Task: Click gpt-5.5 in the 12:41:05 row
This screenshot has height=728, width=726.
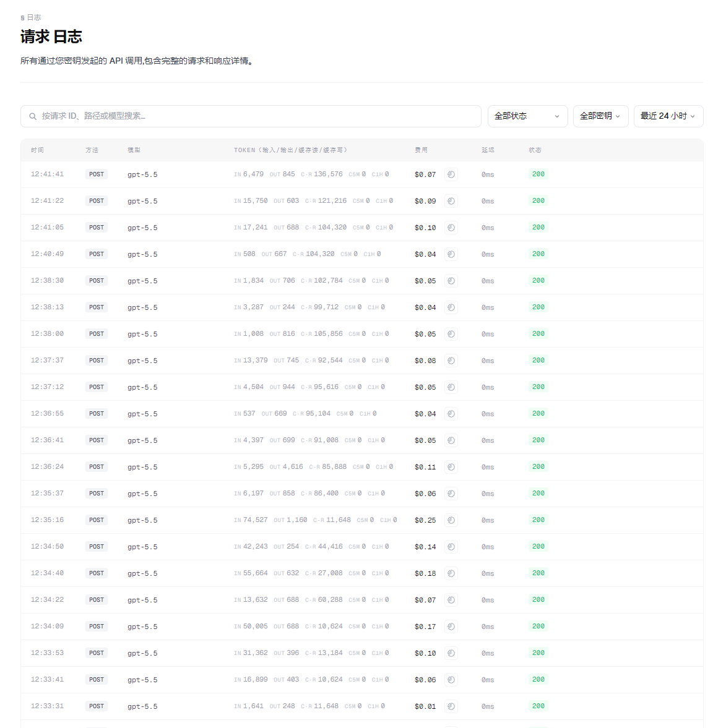Action: pyautogui.click(x=142, y=228)
